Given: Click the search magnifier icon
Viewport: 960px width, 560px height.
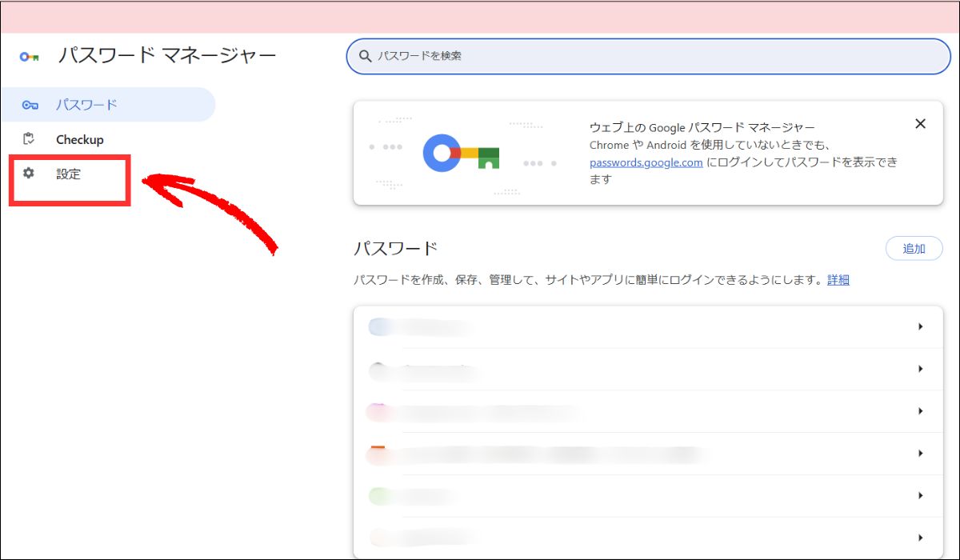Looking at the screenshot, I should pos(365,56).
